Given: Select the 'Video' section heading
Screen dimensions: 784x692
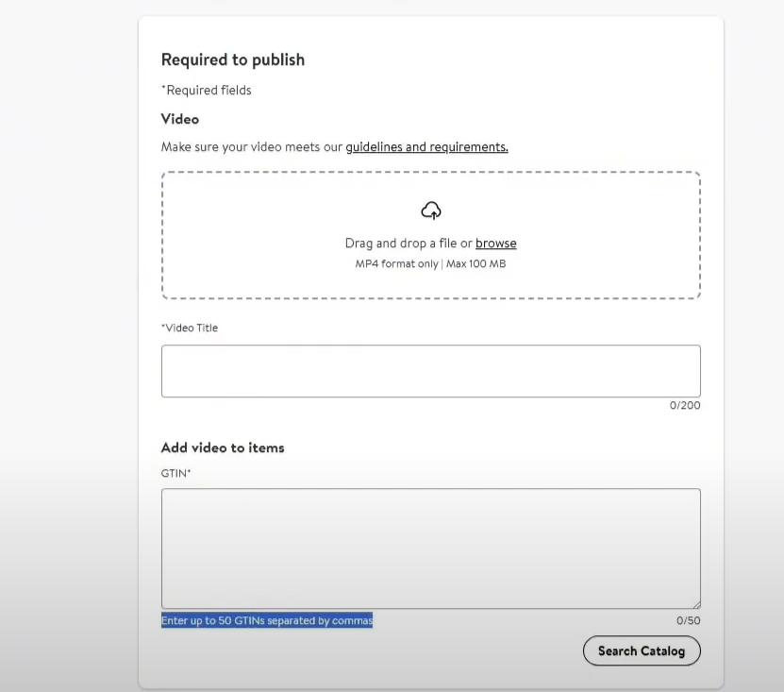Looking at the screenshot, I should [x=180, y=119].
